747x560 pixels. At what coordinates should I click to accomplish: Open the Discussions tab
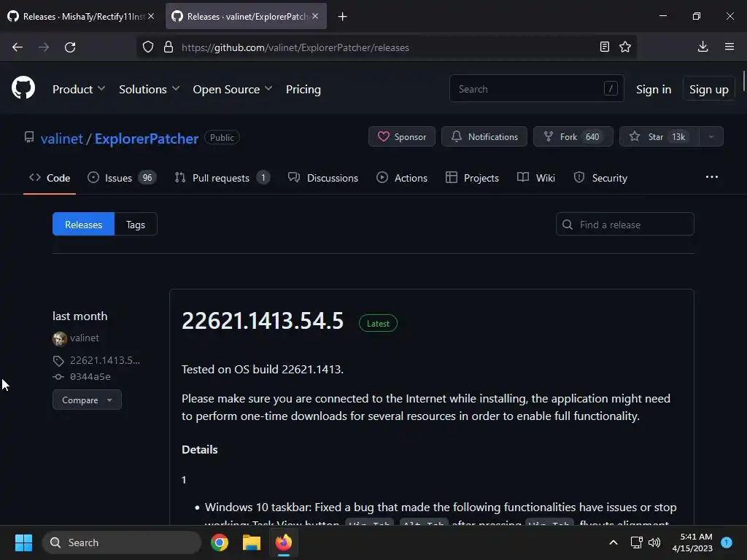323,178
